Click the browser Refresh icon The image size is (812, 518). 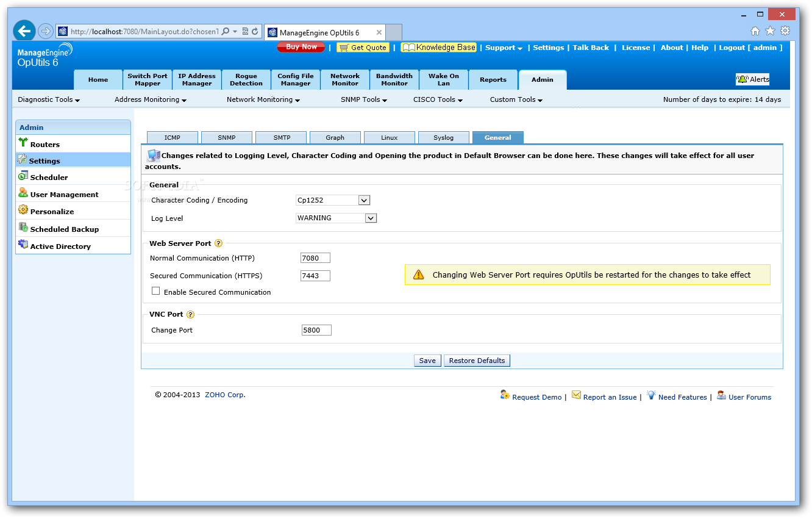pyautogui.click(x=255, y=31)
